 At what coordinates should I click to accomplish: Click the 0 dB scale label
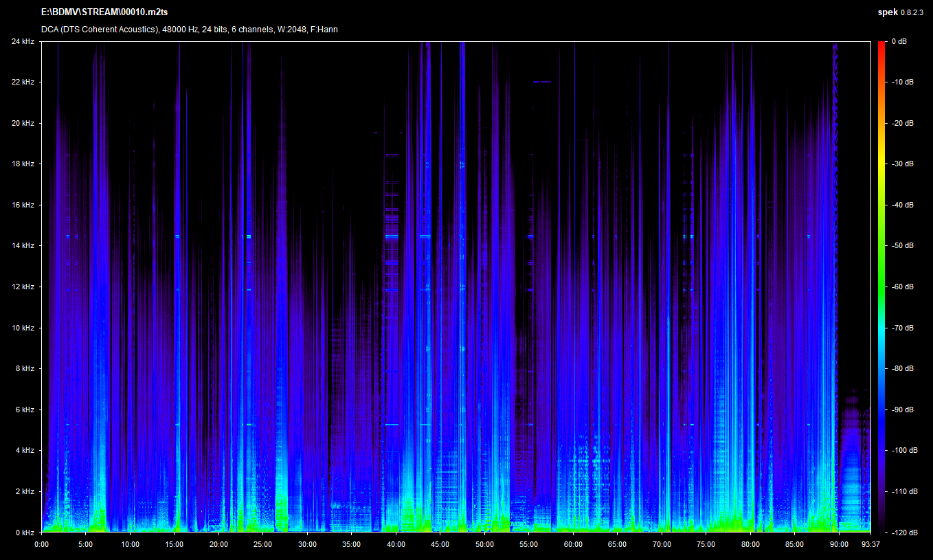[898, 42]
